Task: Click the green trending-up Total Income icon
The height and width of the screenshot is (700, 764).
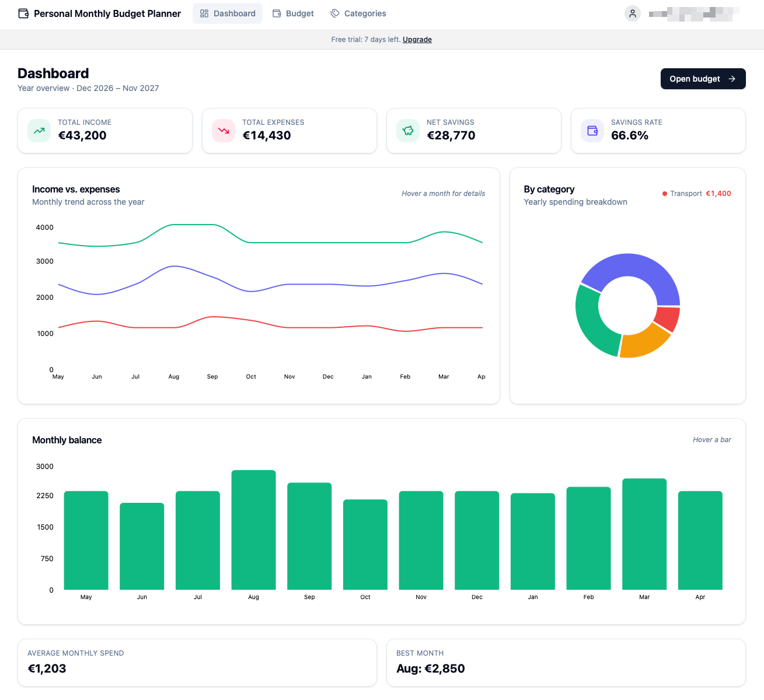Action: tap(39, 131)
